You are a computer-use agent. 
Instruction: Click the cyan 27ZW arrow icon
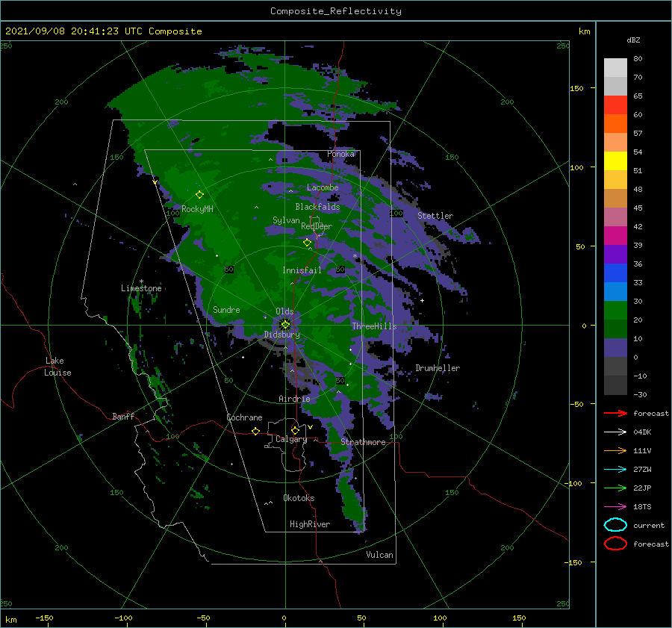[615, 470]
